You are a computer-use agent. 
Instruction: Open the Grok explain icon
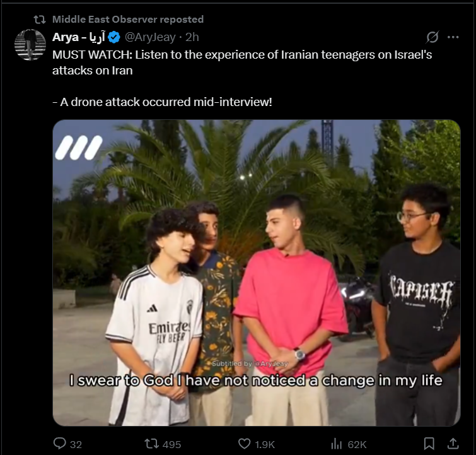432,37
